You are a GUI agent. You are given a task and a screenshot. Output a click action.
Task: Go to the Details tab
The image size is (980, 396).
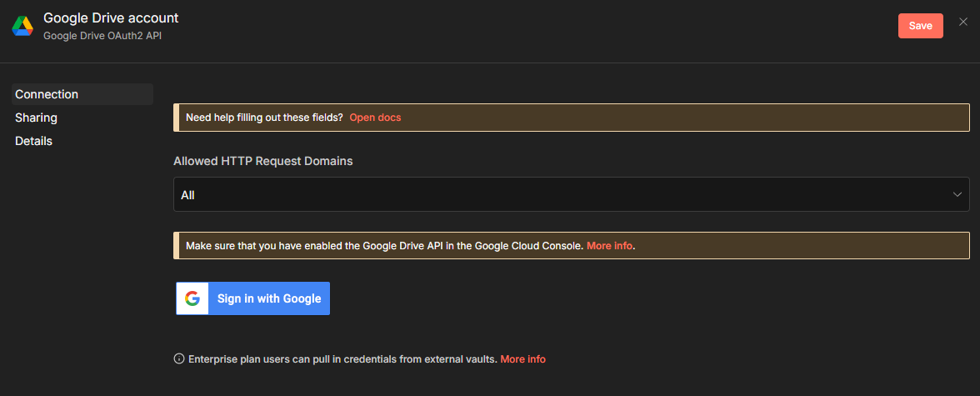33,141
